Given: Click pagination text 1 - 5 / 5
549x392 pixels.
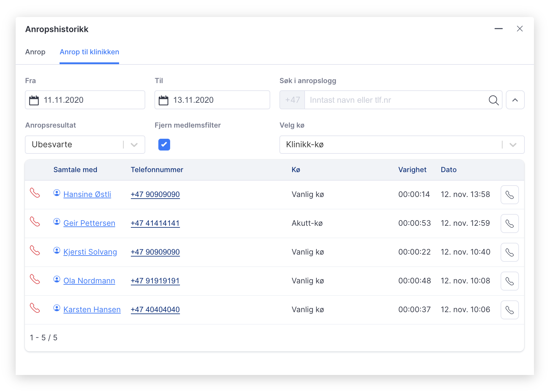Looking at the screenshot, I should [x=44, y=338].
